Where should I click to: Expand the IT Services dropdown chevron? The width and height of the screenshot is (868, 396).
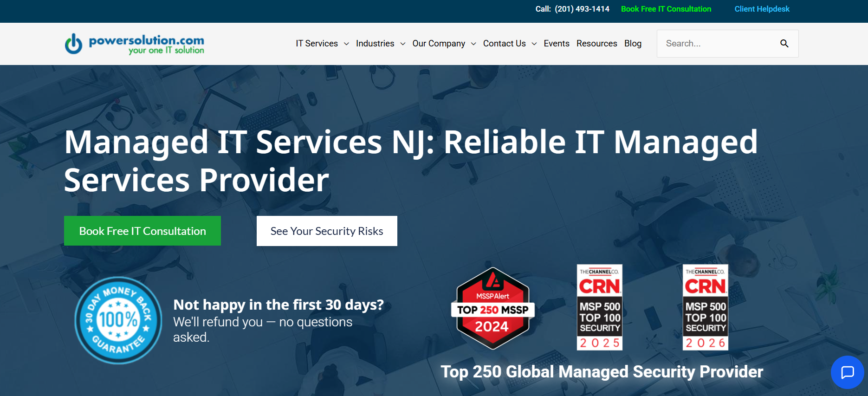[346, 44]
